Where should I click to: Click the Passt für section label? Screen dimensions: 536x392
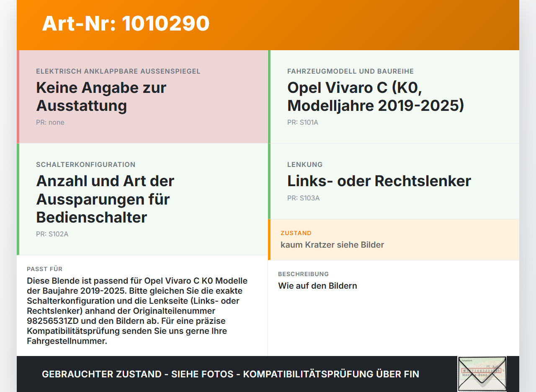(x=44, y=269)
